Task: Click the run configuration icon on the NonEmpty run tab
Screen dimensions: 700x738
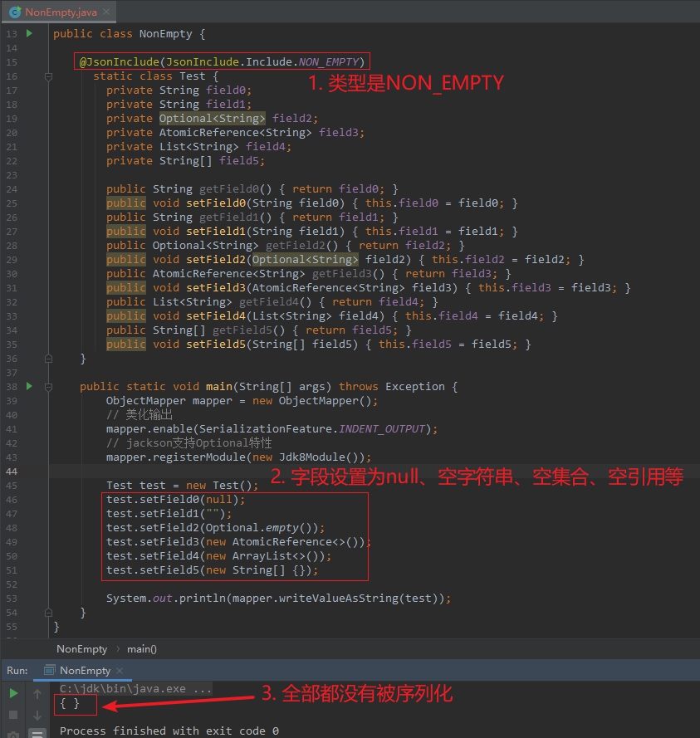Action: pyautogui.click(x=50, y=670)
